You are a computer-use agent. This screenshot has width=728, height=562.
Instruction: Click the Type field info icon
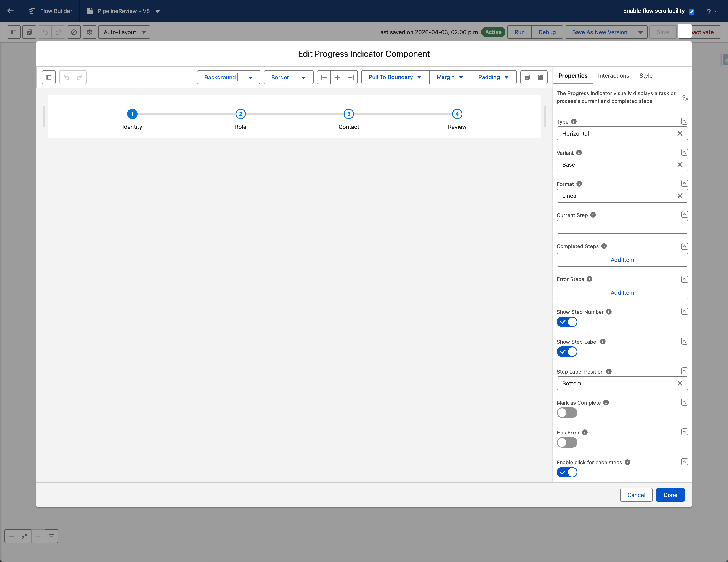(574, 122)
